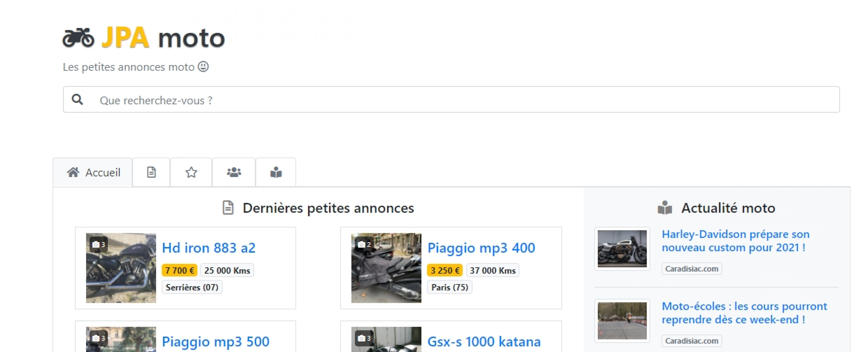Open the Piaggio mp3 500 listing
Image resolution: width=868 pixels, height=352 pixels.
point(216,342)
